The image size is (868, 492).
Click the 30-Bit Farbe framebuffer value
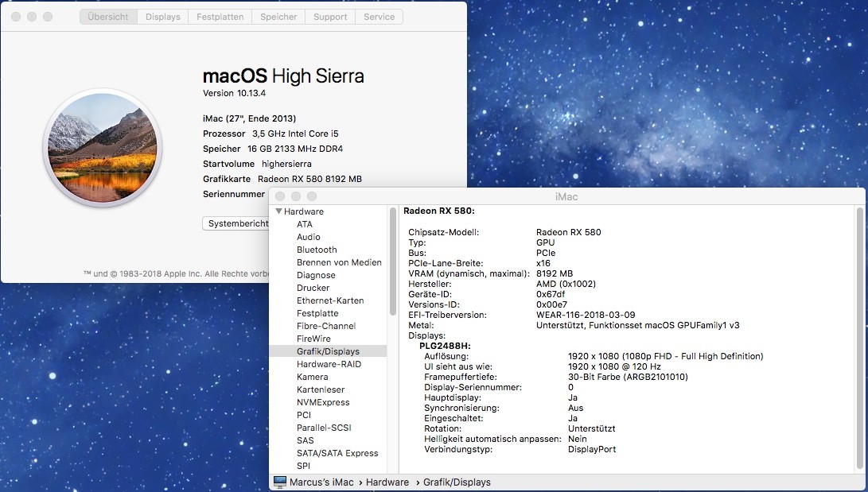628,377
